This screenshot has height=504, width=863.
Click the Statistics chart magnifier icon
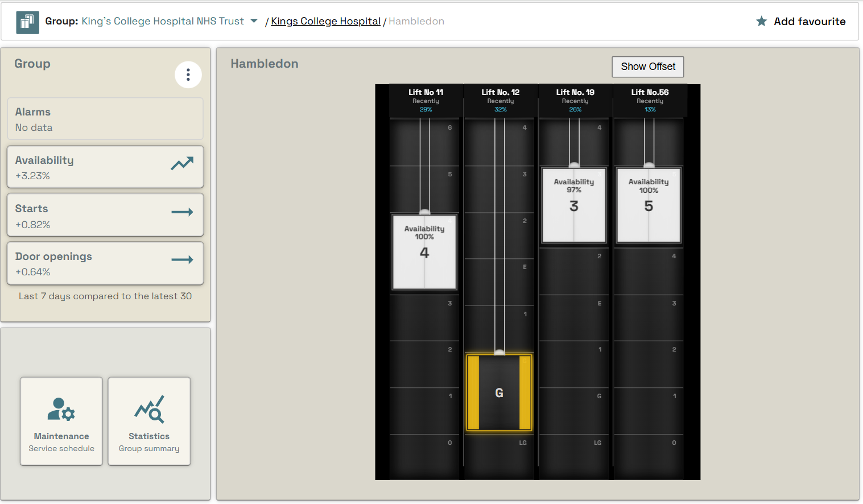coord(149,409)
